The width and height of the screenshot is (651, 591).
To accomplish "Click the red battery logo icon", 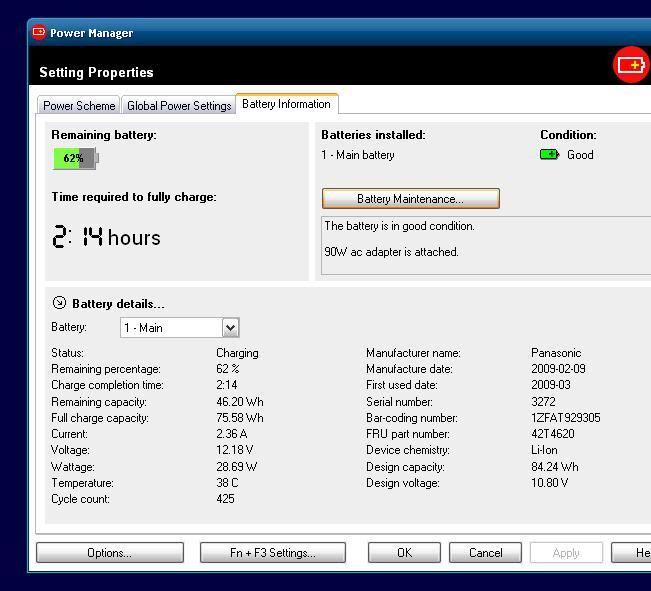I will [x=631, y=65].
